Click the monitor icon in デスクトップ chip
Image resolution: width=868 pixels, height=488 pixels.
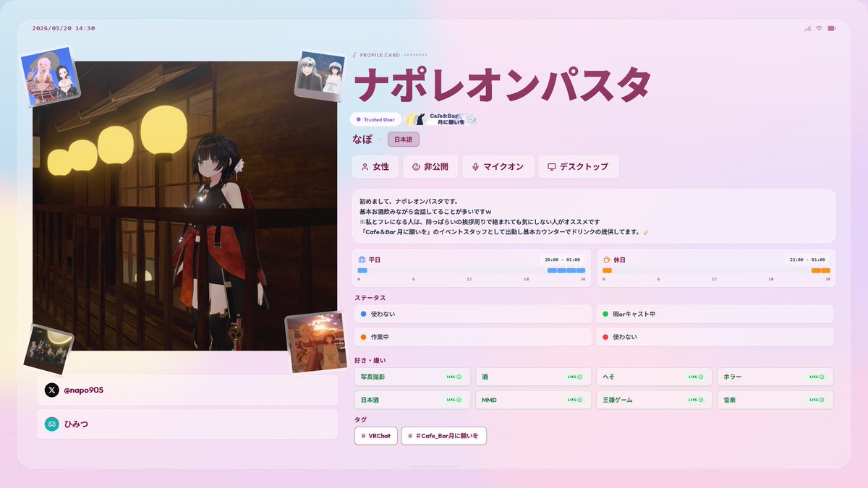(551, 167)
